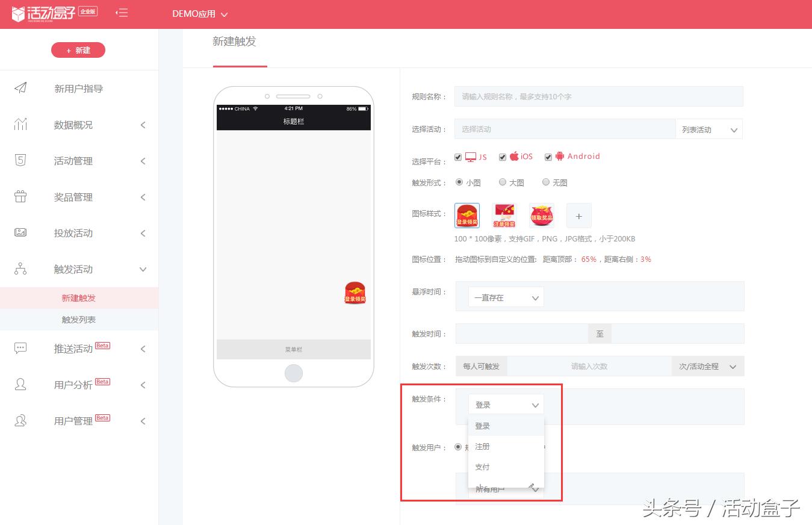Switch to the 触发列表 sidebar item

(x=78, y=320)
